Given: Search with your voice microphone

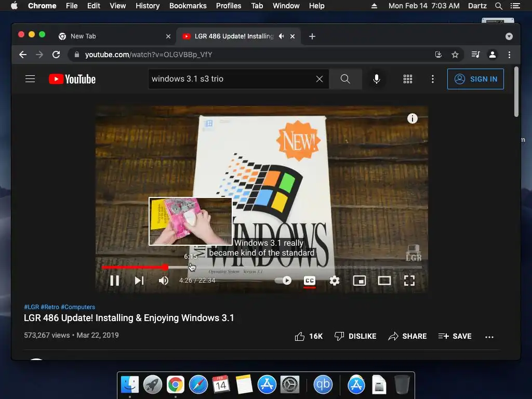Looking at the screenshot, I should click(376, 79).
